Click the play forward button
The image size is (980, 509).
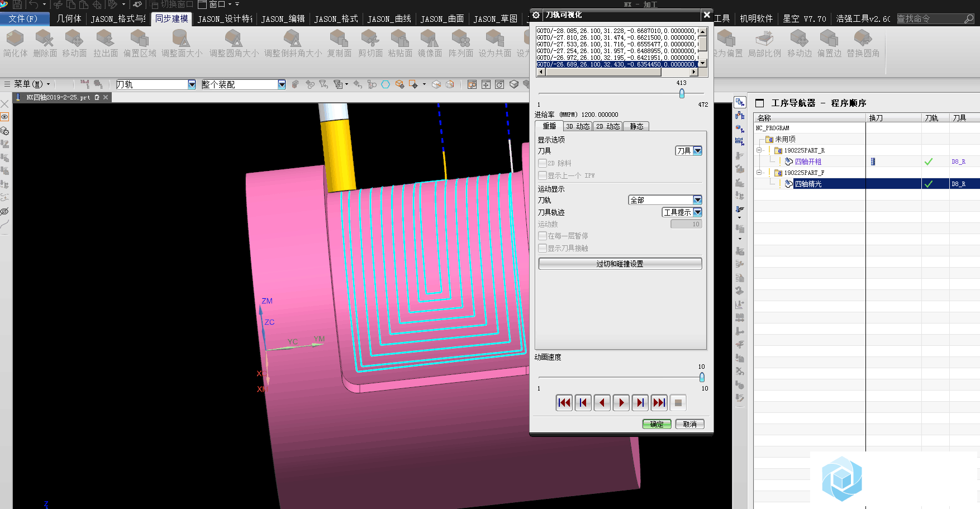tap(621, 403)
